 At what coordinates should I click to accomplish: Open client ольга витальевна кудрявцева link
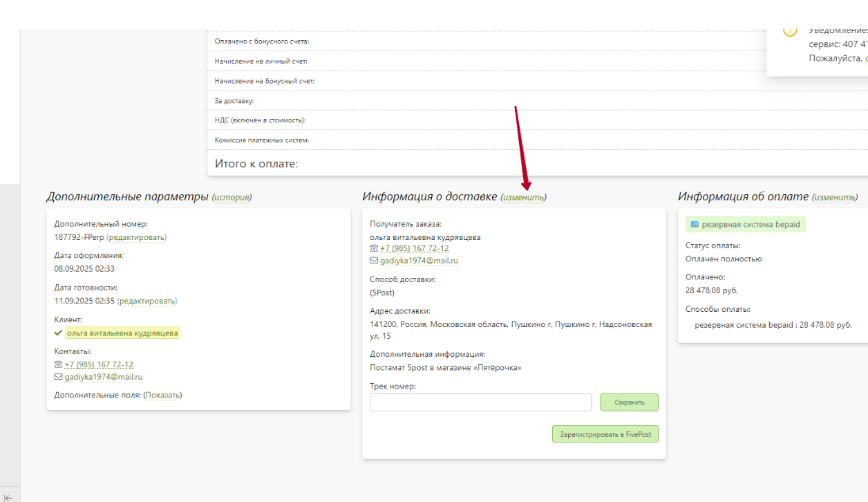point(122,333)
